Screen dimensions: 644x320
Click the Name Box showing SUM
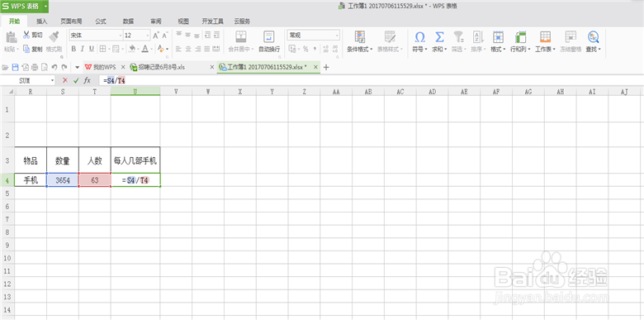click(x=25, y=80)
